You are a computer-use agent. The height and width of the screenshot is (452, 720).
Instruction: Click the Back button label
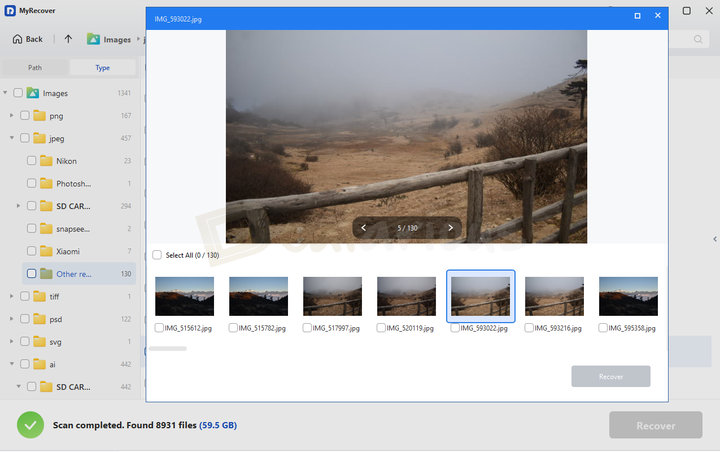coord(34,39)
